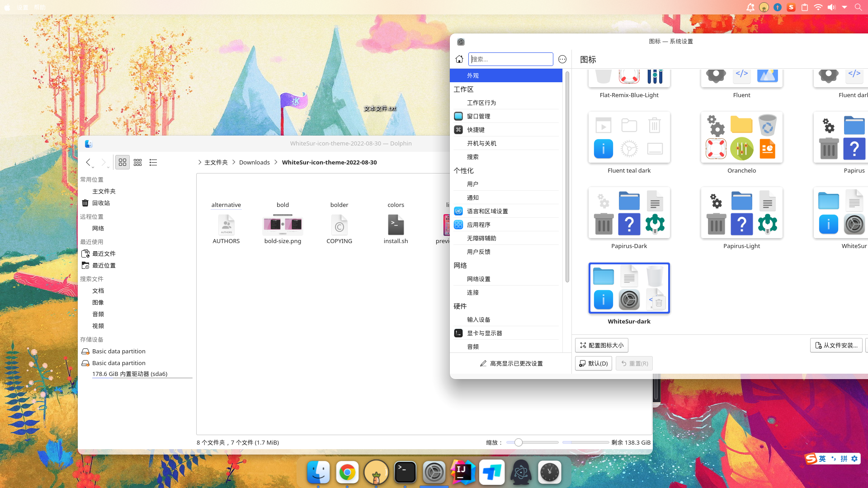Switch Dolphin to compact view mode
This screenshot has width=868, height=488.
(137, 162)
